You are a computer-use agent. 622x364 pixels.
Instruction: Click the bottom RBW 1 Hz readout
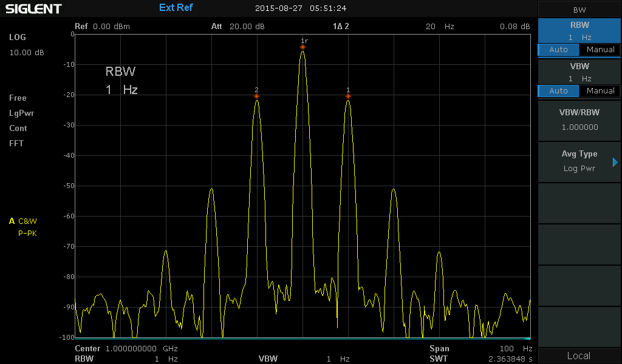coord(126,359)
